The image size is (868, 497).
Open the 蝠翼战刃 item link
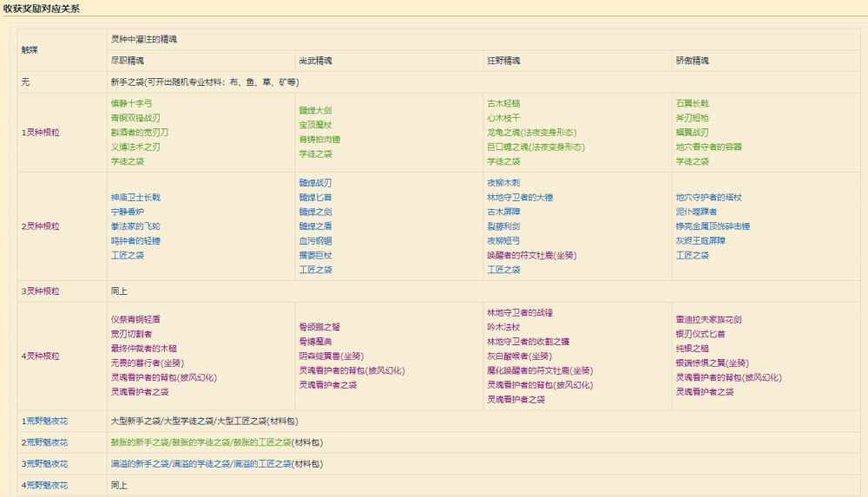[x=692, y=133]
